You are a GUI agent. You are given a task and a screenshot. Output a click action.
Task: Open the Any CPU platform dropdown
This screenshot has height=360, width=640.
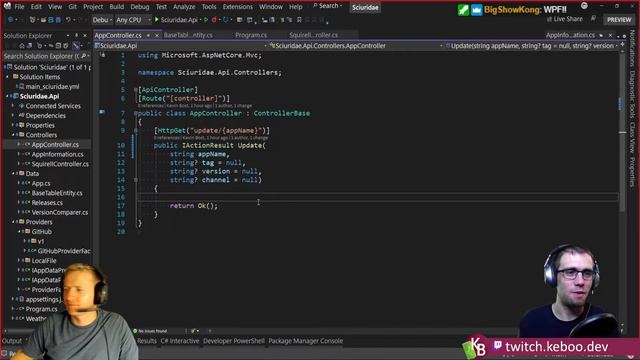tap(133, 20)
